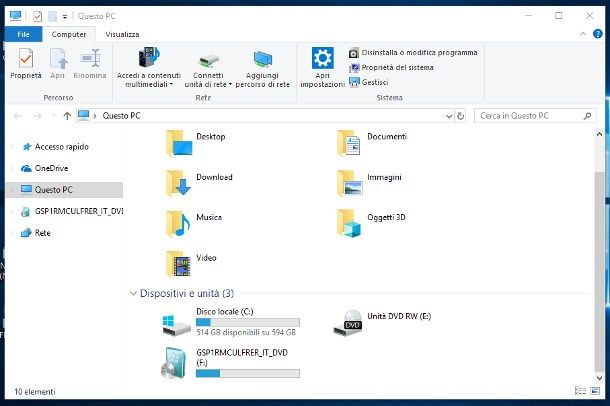
Task: Switch to details view icon in status bar
Action: tap(580, 391)
